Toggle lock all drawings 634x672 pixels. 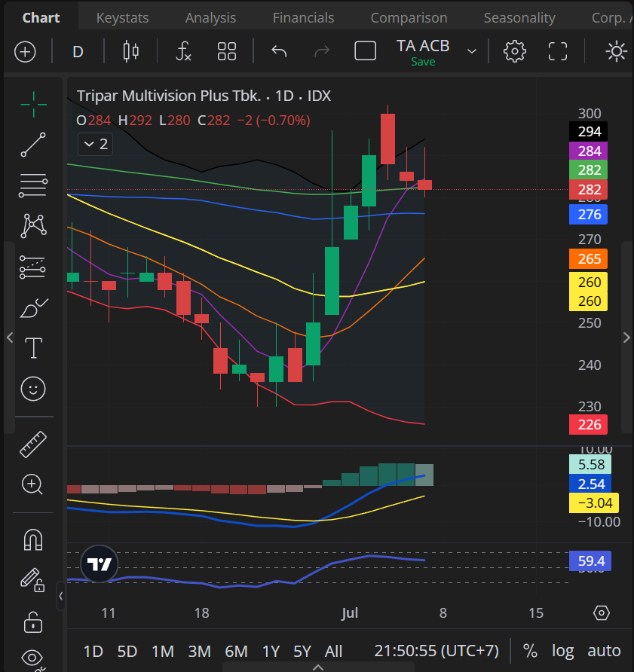33,622
